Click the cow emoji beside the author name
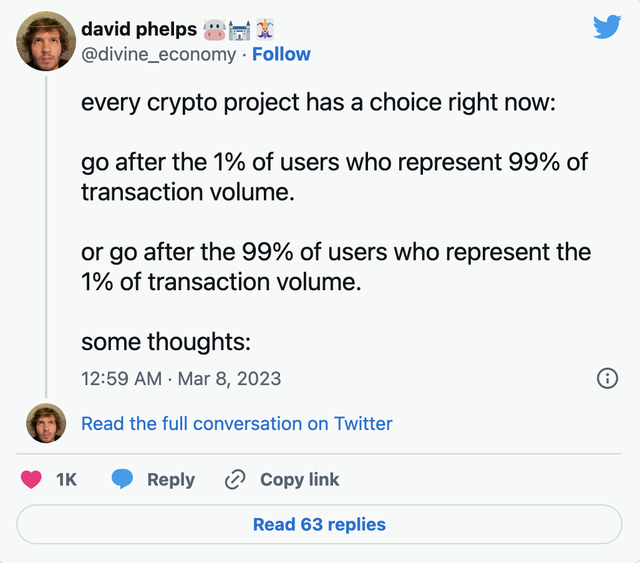Image resolution: width=640 pixels, height=563 pixels. tap(216, 27)
